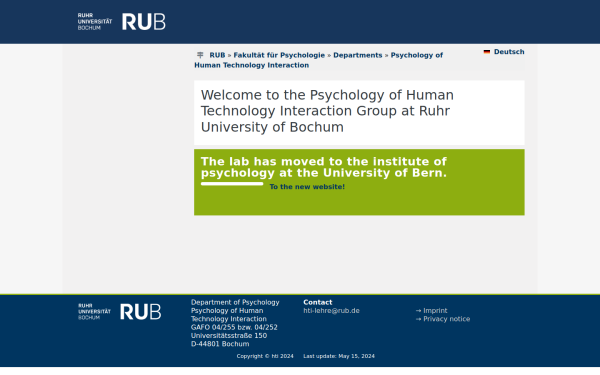Click the 'Welcome to the Psychology' heading
Image resolution: width=600 pixels, height=375 pixels.
coord(327,111)
